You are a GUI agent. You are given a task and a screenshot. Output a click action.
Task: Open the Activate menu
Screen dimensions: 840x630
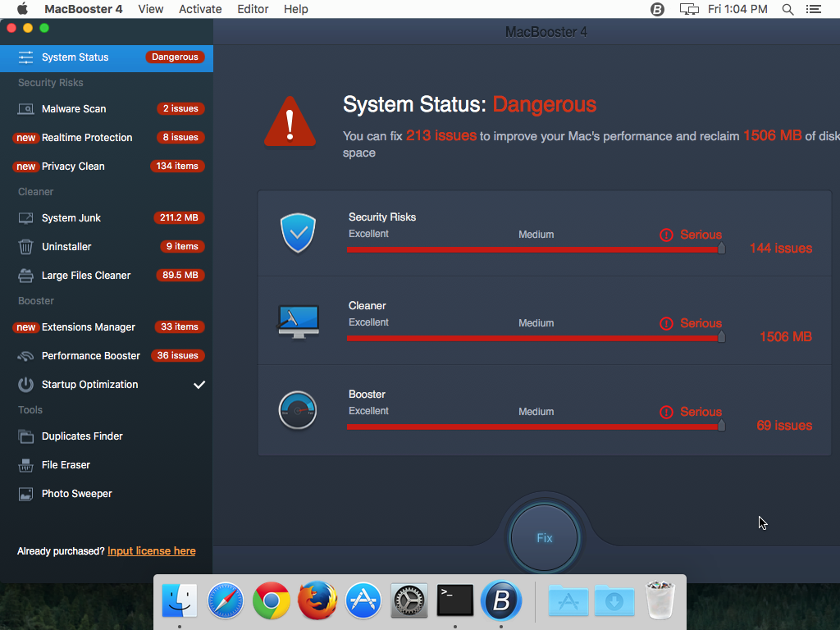coord(200,9)
